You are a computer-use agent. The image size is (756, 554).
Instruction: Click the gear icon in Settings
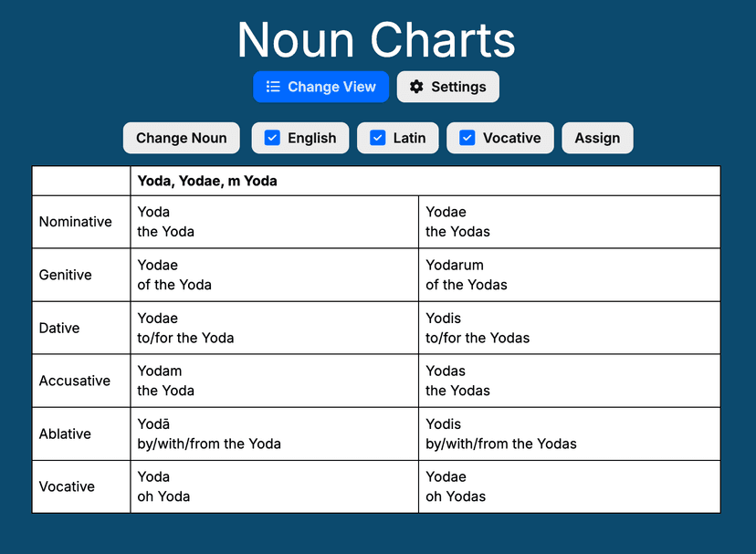[416, 87]
